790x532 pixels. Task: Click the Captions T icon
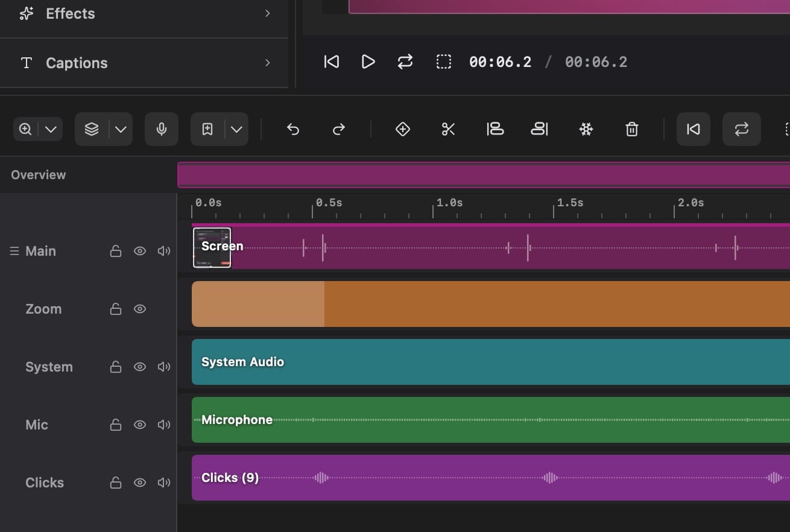27,63
